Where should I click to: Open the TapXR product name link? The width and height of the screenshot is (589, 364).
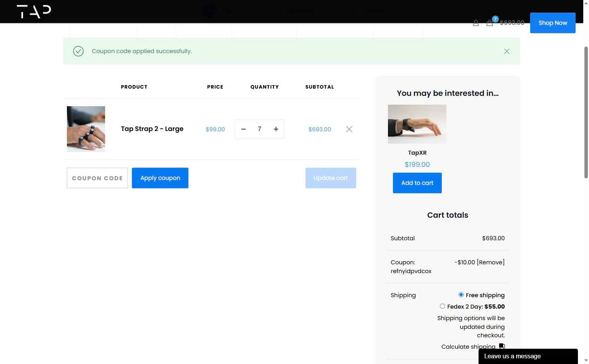[x=417, y=153]
